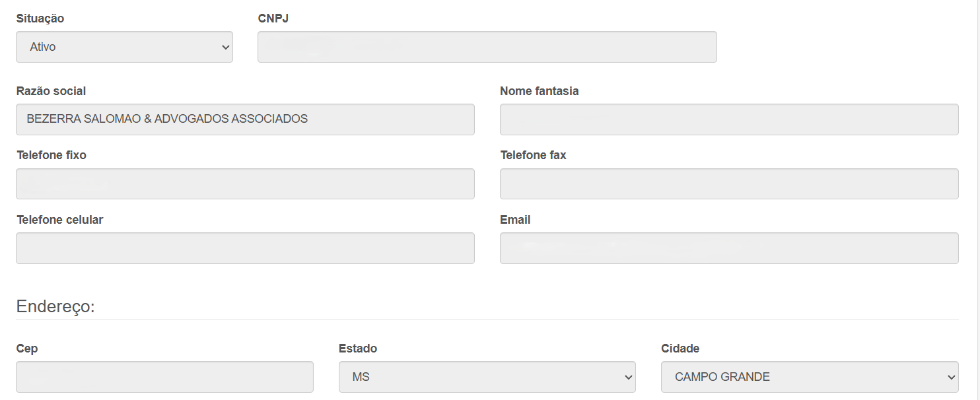Screen dimensions: 980x400
Task: Select the Razão social text field
Action: [244, 119]
